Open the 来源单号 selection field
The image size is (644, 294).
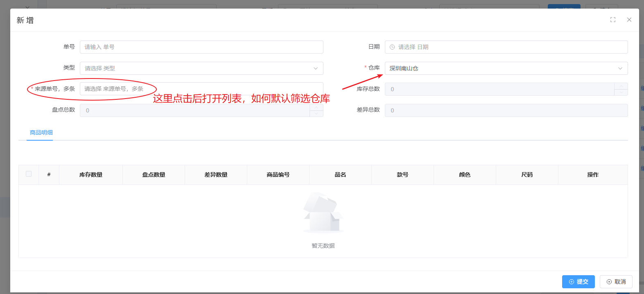(x=201, y=89)
